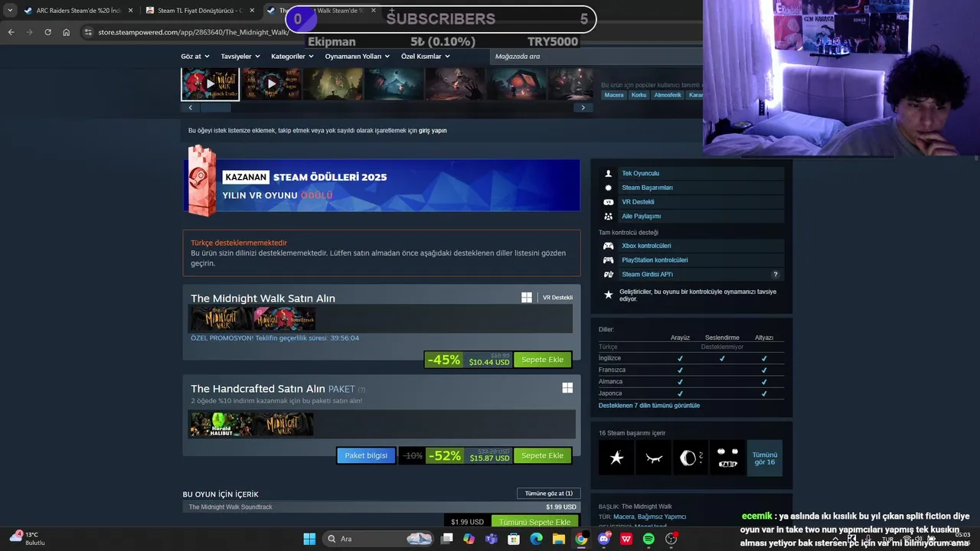Open the Harold Halibut image in the bundle
This screenshot has width=980, height=551.
coord(222,425)
